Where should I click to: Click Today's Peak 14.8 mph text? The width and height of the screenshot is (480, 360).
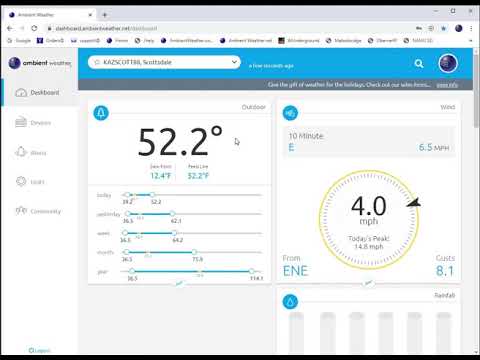coord(369,243)
